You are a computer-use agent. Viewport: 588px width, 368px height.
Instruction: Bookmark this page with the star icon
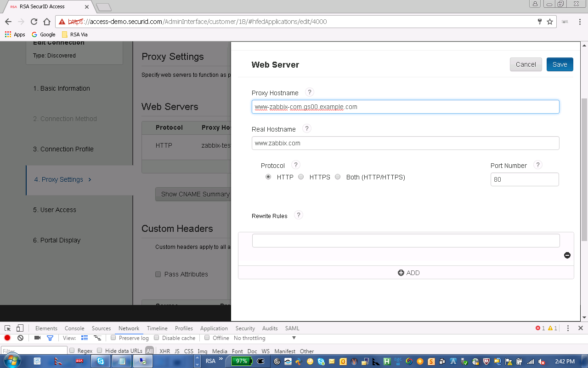point(550,22)
